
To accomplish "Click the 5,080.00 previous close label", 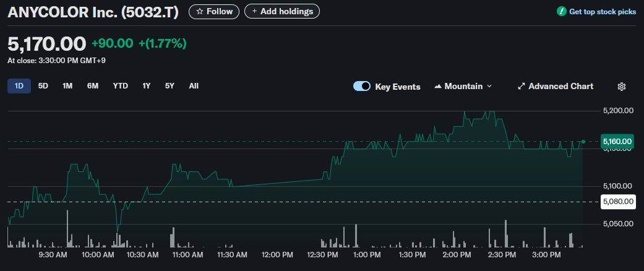I will (617, 201).
